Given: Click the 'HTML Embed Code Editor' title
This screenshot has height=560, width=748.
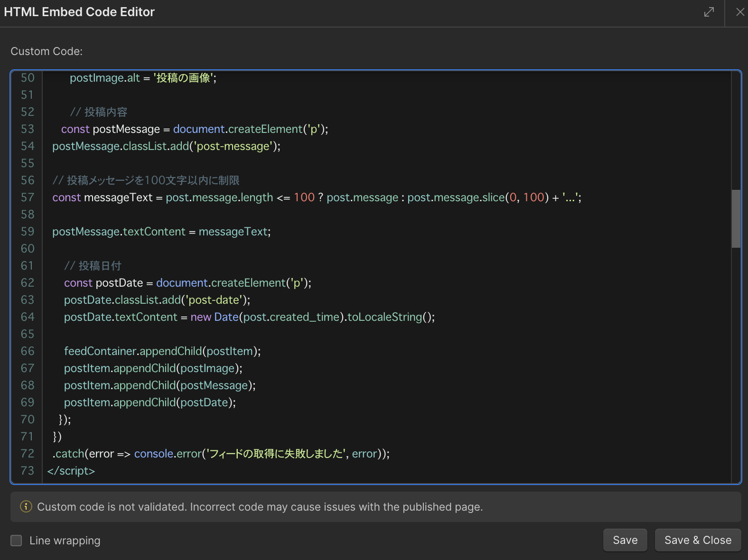Looking at the screenshot, I should click(x=79, y=12).
